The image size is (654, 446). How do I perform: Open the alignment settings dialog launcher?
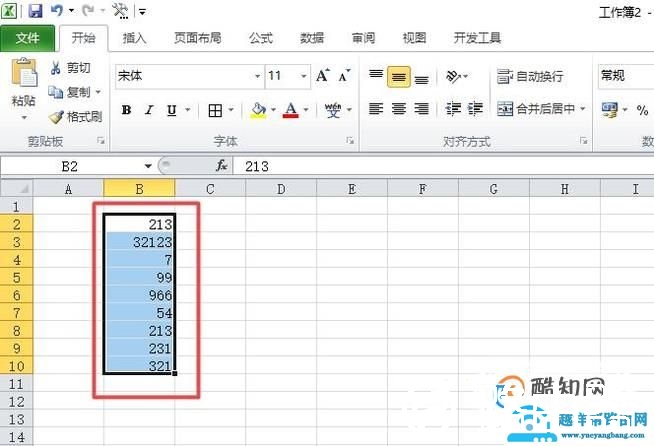point(583,141)
